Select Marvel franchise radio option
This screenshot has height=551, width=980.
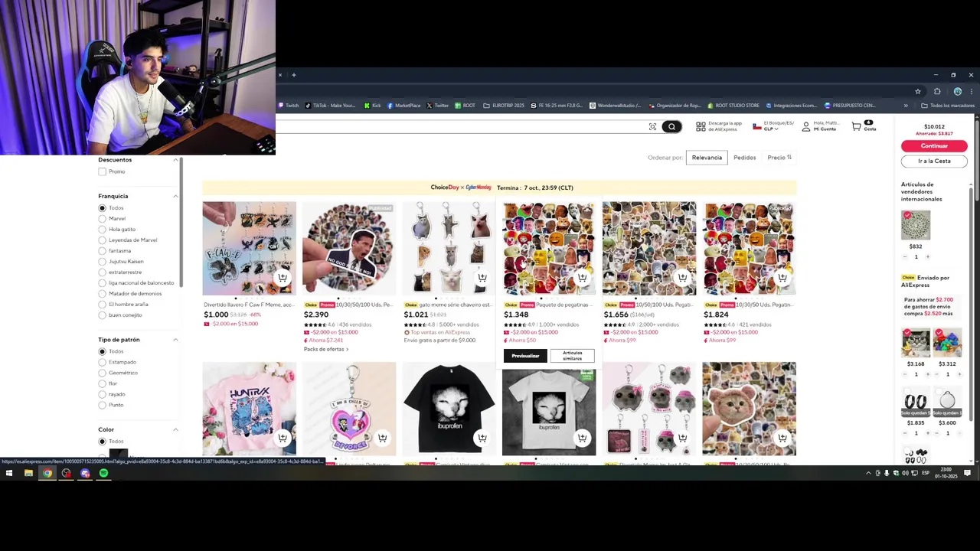pyautogui.click(x=102, y=219)
